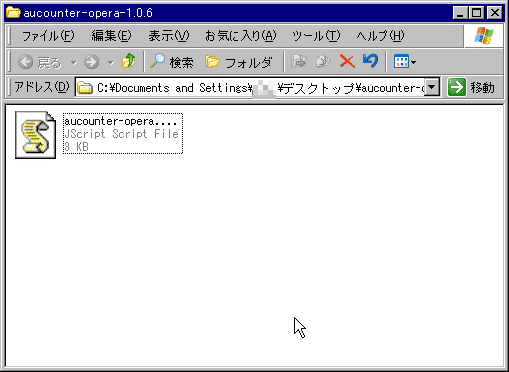Open the 表示(V) menu
The width and height of the screenshot is (509, 372).
click(169, 36)
